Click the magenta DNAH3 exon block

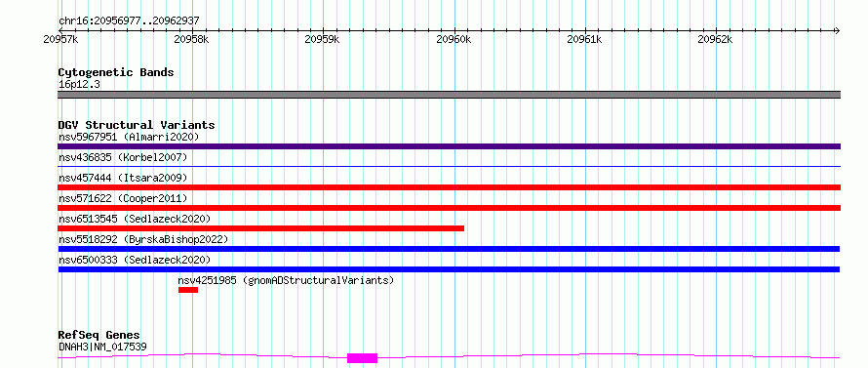362,358
